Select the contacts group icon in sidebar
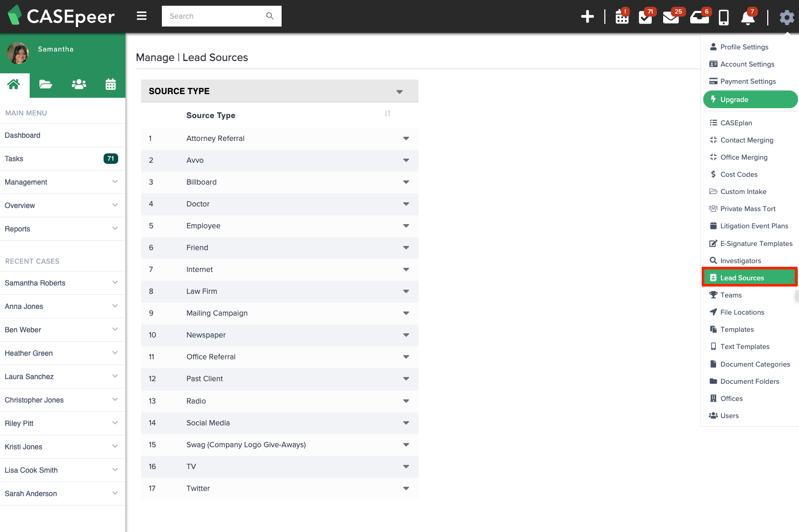This screenshot has height=532, width=799. [79, 84]
